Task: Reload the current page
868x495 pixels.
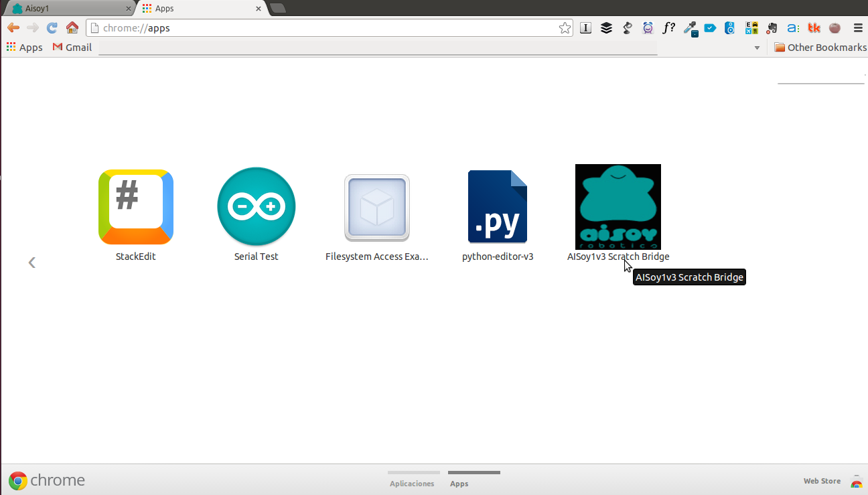Action: click(x=52, y=28)
